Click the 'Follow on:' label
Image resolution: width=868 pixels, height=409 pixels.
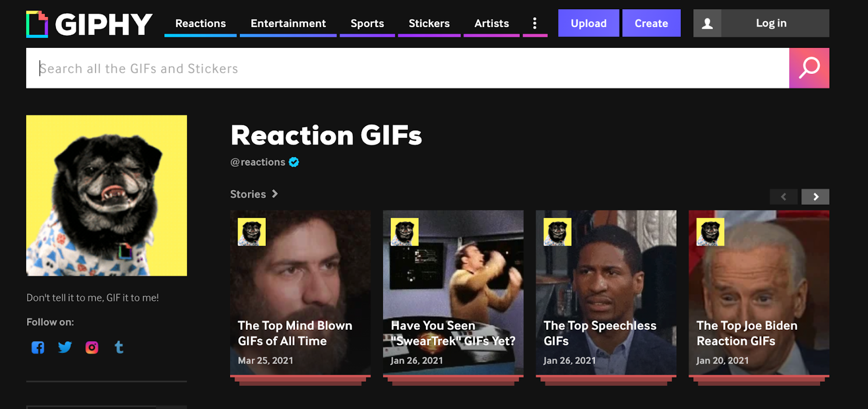click(x=50, y=322)
